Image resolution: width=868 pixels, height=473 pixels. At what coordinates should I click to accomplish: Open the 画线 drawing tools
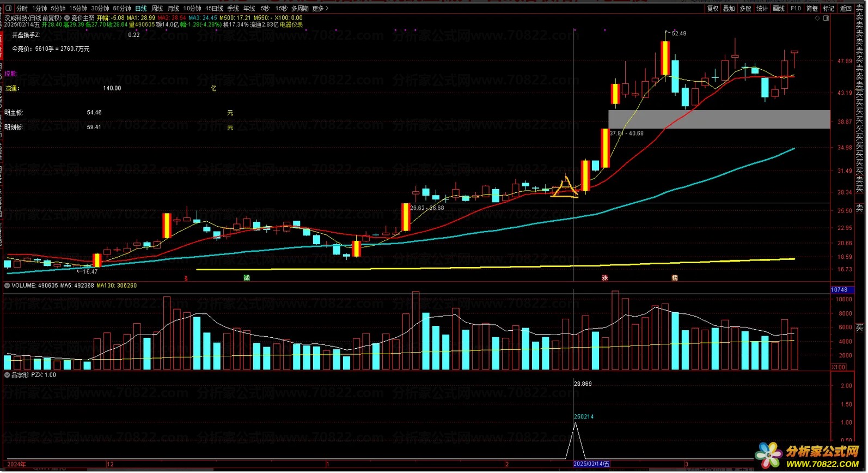[x=779, y=8]
